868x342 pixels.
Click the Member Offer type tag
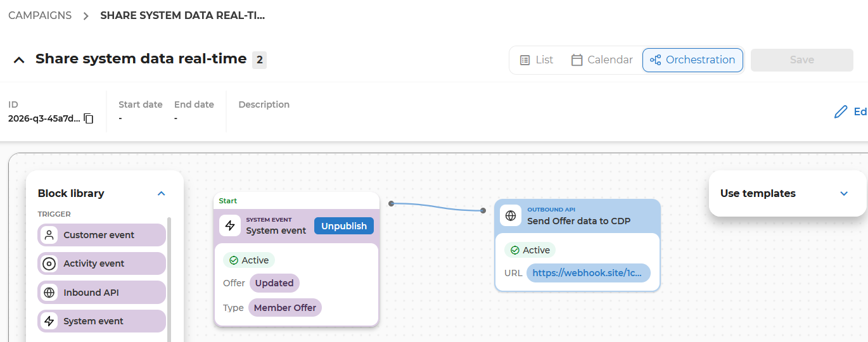click(x=285, y=308)
